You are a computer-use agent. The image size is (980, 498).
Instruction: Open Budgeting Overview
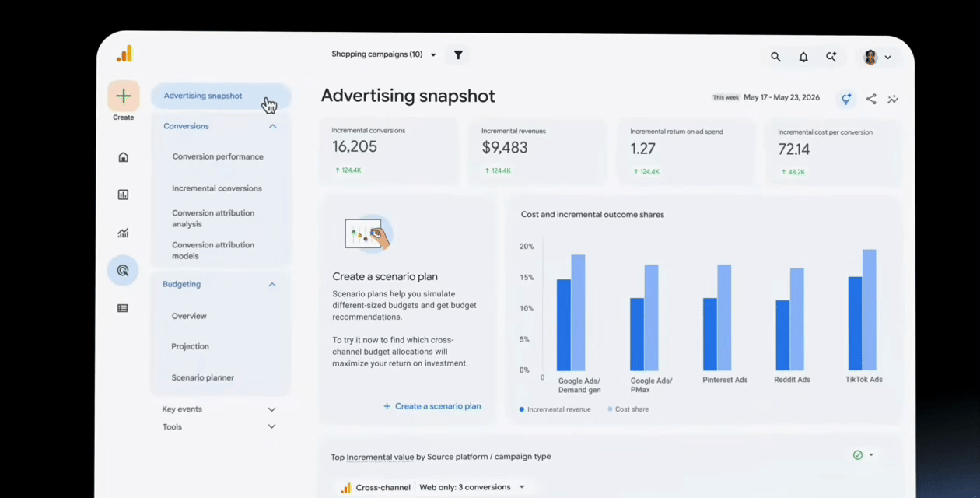[x=189, y=316]
